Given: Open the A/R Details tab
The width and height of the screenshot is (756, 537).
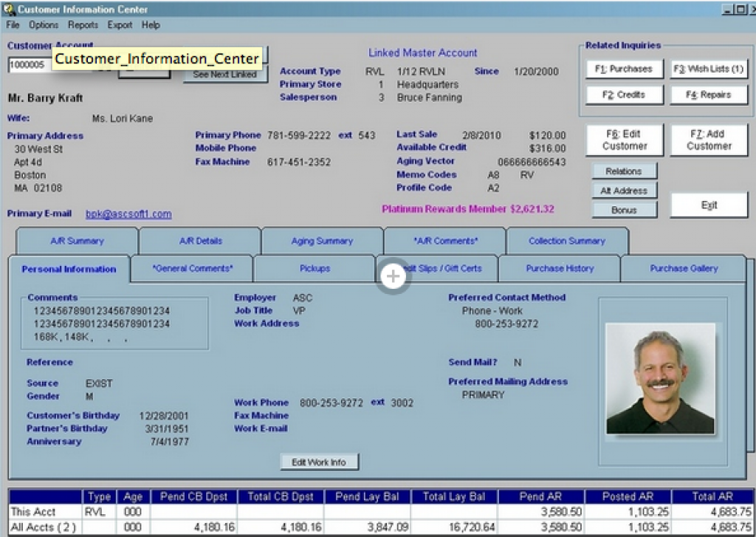Looking at the screenshot, I should click(199, 242).
